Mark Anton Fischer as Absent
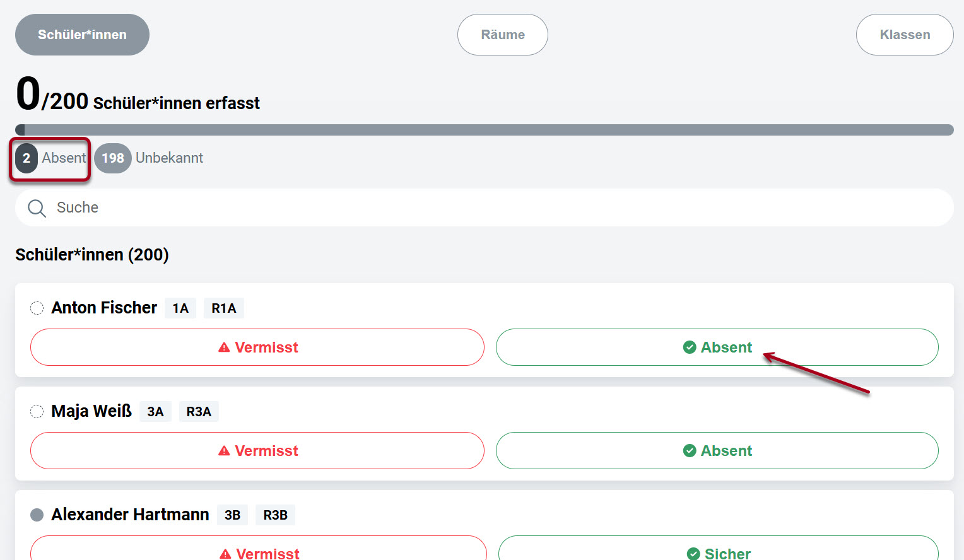This screenshot has height=560, width=964. pos(717,347)
